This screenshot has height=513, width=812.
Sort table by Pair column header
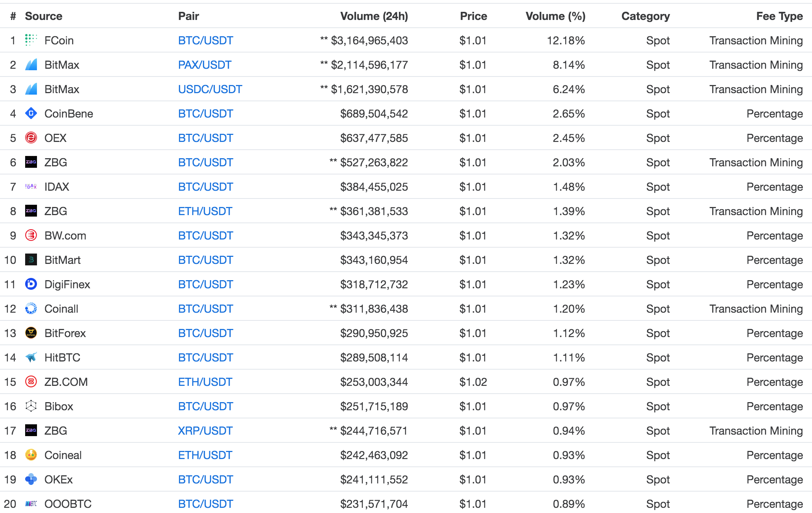click(189, 16)
